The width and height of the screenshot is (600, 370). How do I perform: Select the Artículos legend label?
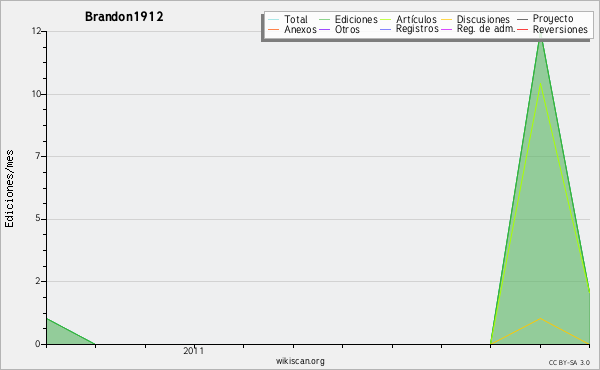pyautogui.click(x=416, y=19)
